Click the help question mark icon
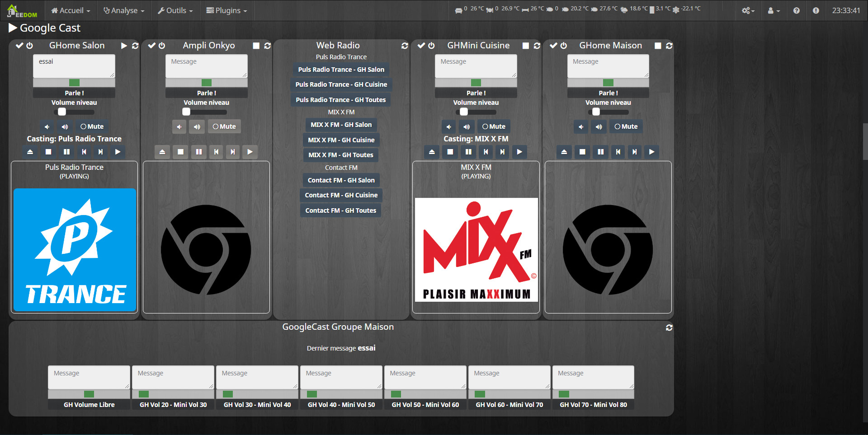868x435 pixels. pos(796,10)
